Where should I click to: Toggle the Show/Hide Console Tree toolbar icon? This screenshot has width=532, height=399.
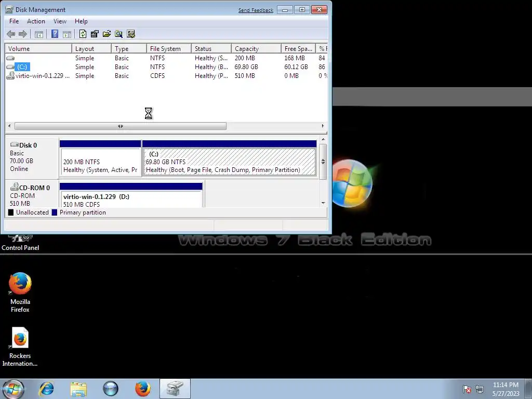tap(39, 34)
